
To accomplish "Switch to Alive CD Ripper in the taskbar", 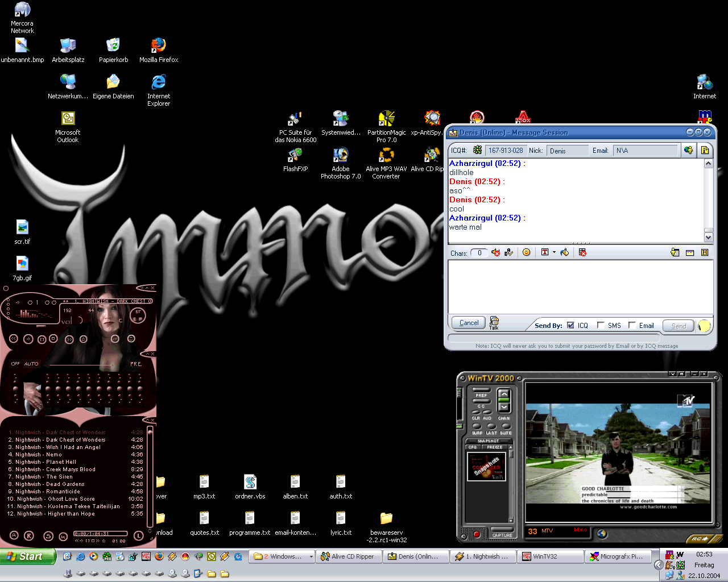I will [x=348, y=556].
